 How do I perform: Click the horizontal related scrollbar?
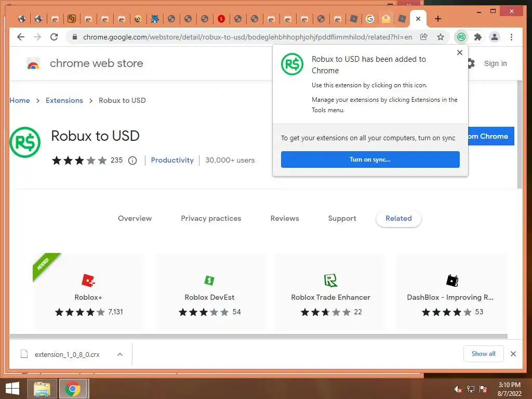pos(259,336)
